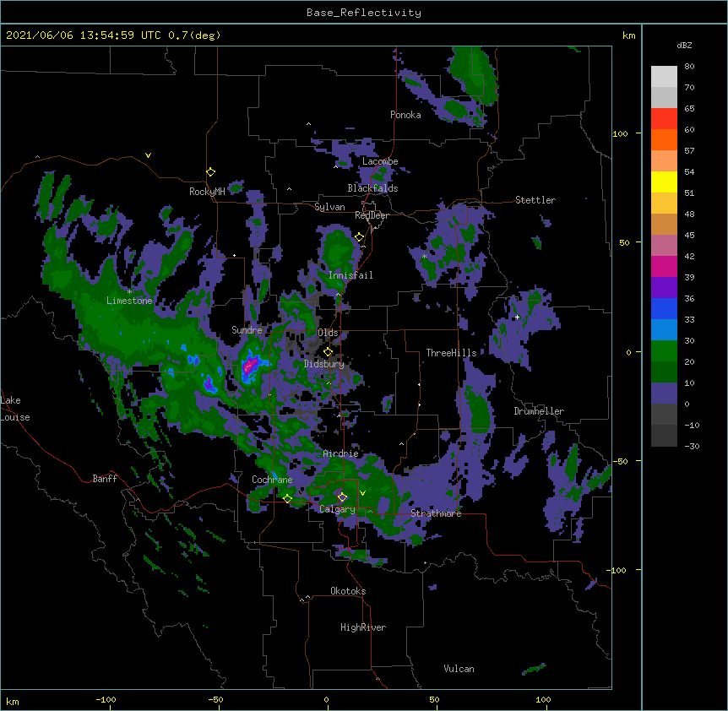This screenshot has height=711, width=728.
Task: Select the red 60-65 dBZ legend swatch
Action: click(x=664, y=119)
